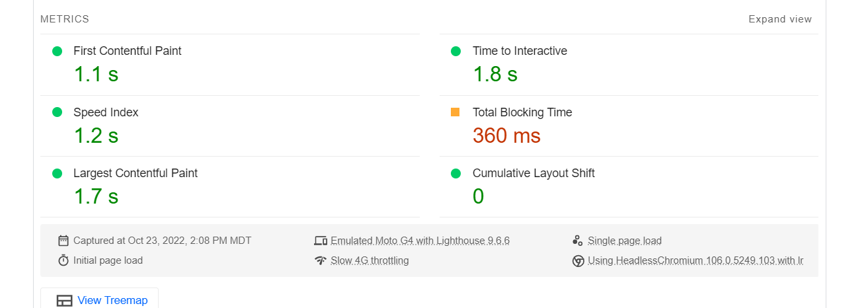
Task: Open the Emulated Moto G4 with Lighthouse details
Action: pyautogui.click(x=420, y=241)
